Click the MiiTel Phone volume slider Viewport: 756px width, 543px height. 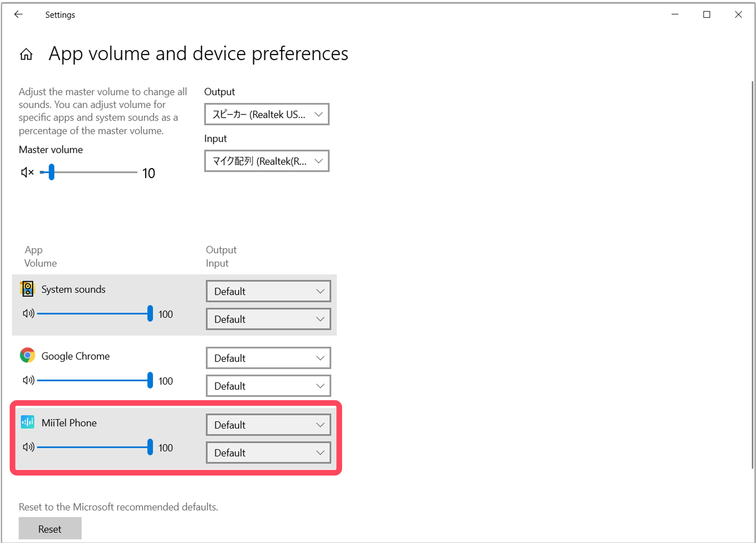coord(95,447)
